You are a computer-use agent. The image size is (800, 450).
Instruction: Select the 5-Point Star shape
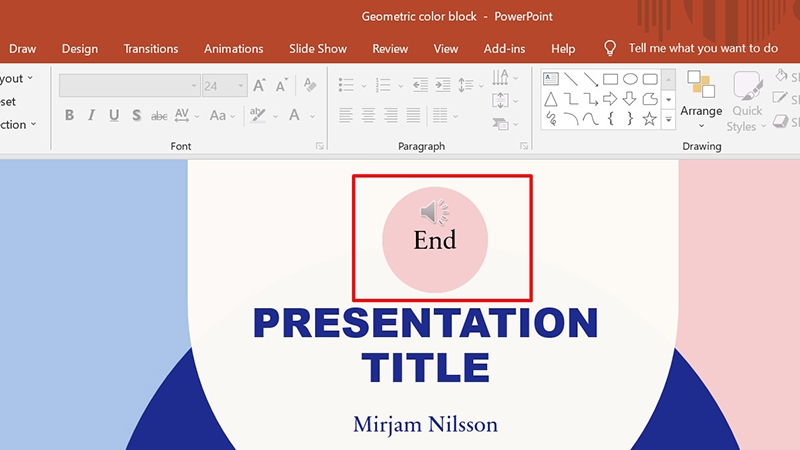[x=649, y=119]
